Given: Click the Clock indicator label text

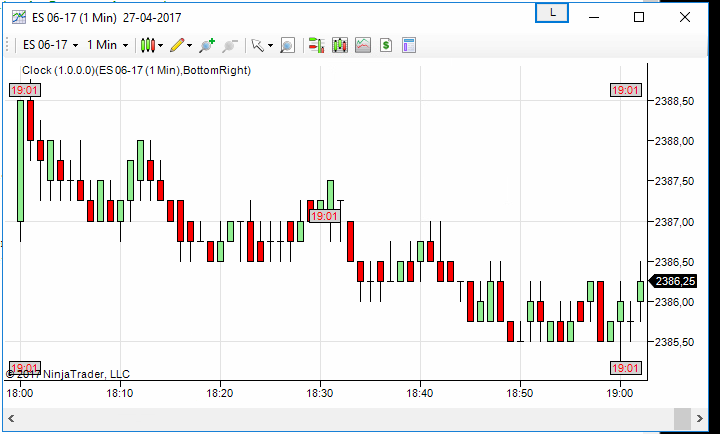Looking at the screenshot, I should click(136, 70).
